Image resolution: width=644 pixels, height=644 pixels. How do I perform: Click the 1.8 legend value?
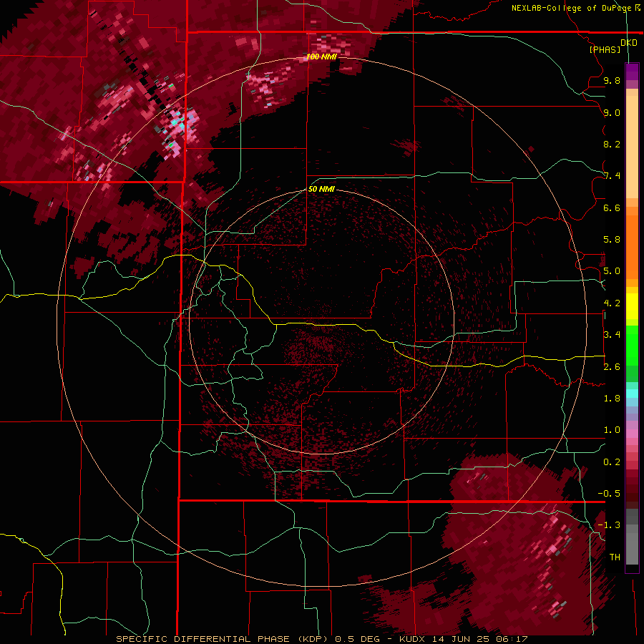coord(612,399)
